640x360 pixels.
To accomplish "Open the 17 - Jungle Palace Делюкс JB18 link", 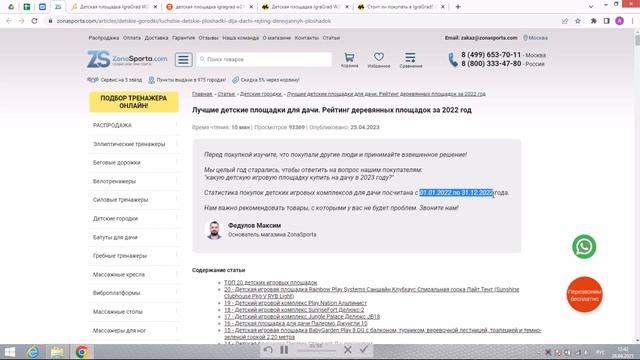I will [x=302, y=316].
